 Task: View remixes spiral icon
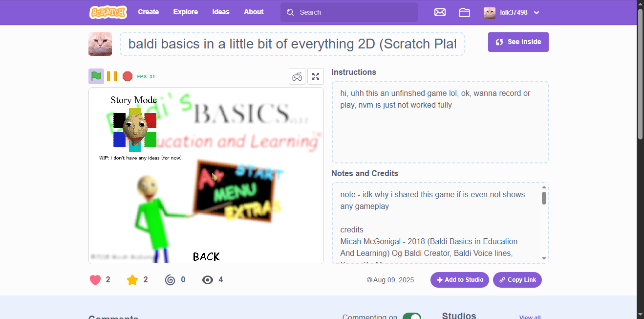point(170,280)
